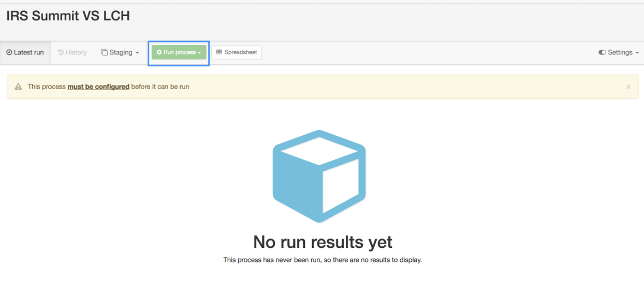Dismiss the configuration warning banner
This screenshot has height=296, width=644.
[x=628, y=87]
